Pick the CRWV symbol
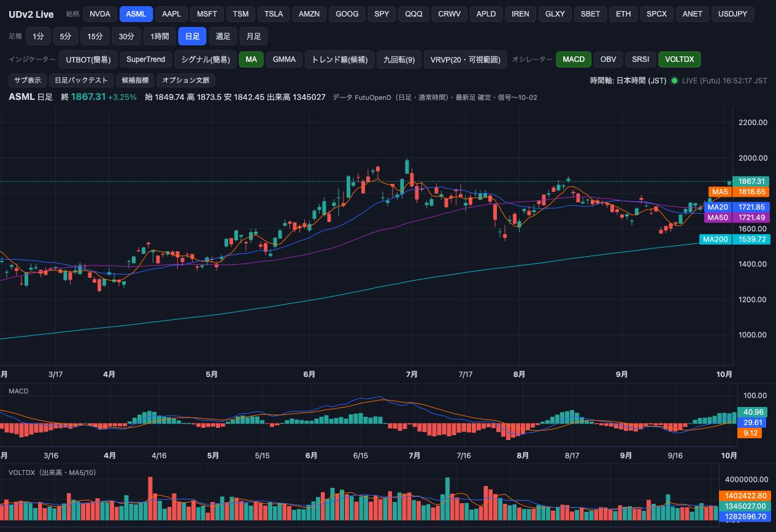The height and width of the screenshot is (532, 776). tap(450, 14)
